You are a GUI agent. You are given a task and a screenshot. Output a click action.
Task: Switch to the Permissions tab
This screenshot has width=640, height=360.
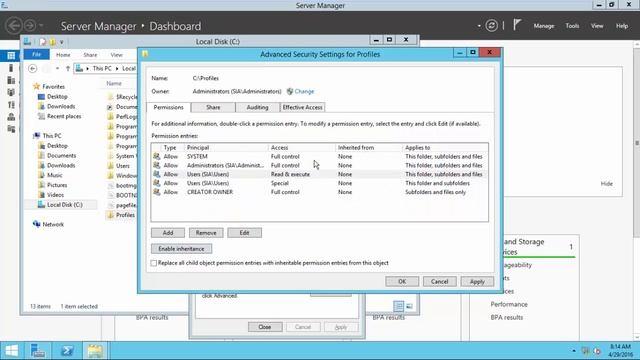coord(169,107)
